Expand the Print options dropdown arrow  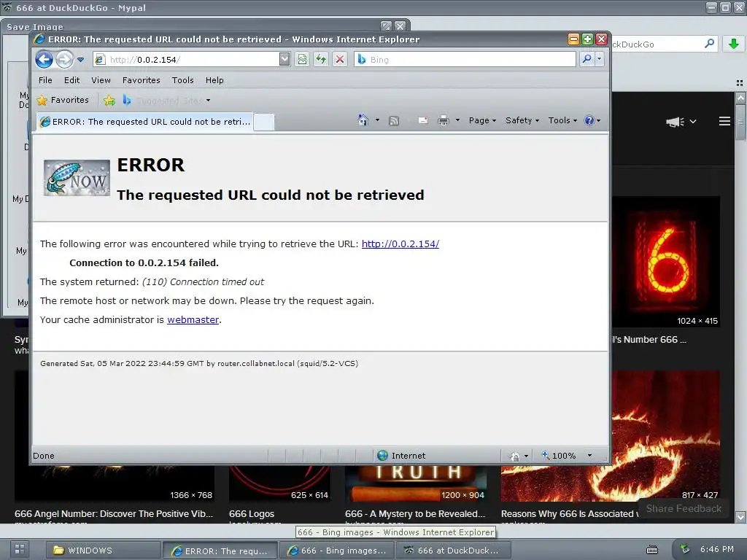pyautogui.click(x=457, y=120)
